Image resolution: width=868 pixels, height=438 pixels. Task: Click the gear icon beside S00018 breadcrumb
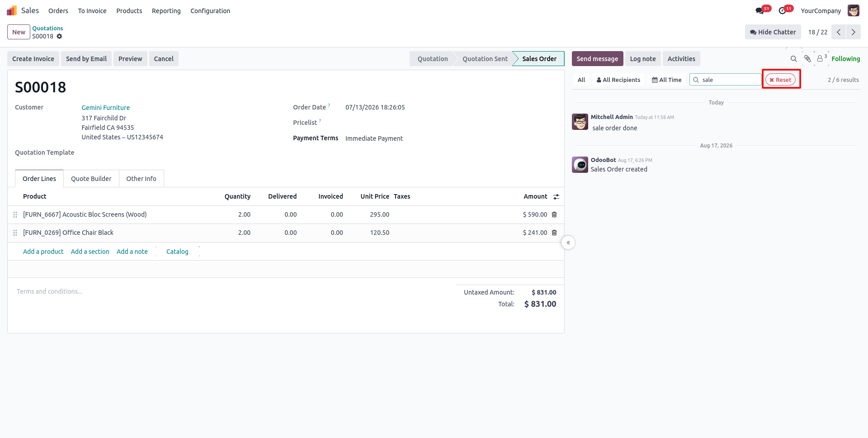coord(59,36)
